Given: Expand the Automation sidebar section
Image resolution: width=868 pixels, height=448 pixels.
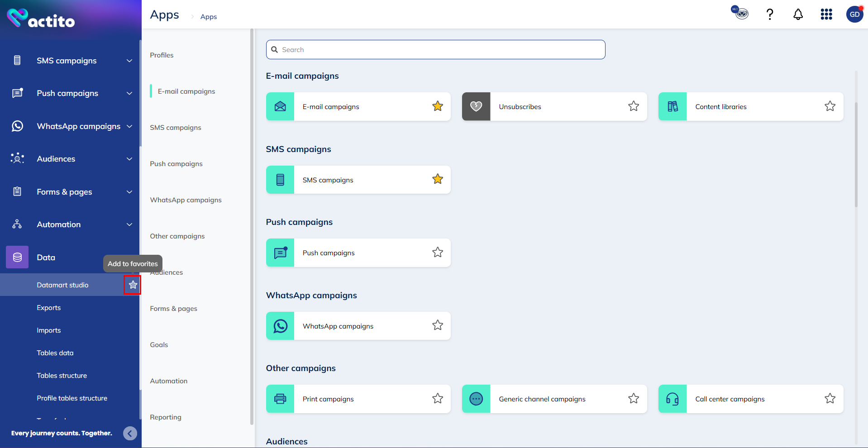Looking at the screenshot, I should (129, 224).
